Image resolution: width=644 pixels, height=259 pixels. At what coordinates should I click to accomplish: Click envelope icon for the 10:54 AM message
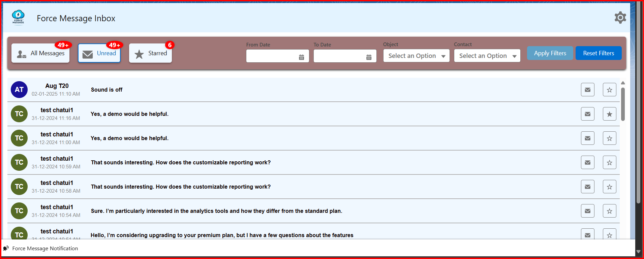click(587, 211)
